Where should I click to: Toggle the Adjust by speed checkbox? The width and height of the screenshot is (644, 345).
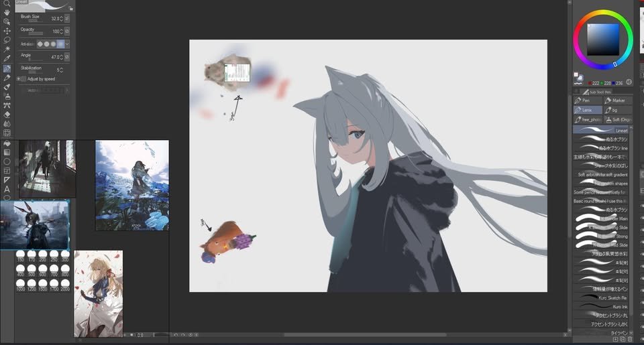23,79
